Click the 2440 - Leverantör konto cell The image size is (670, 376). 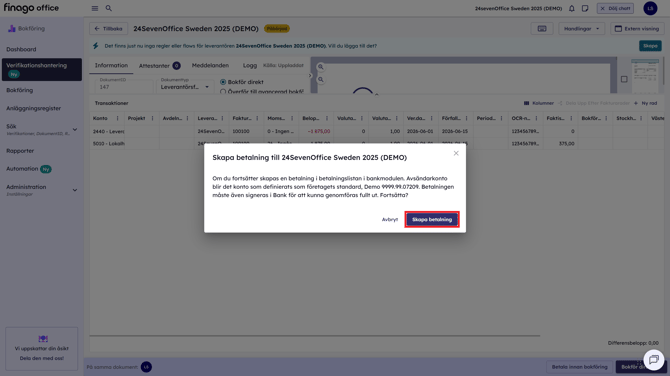(107, 131)
